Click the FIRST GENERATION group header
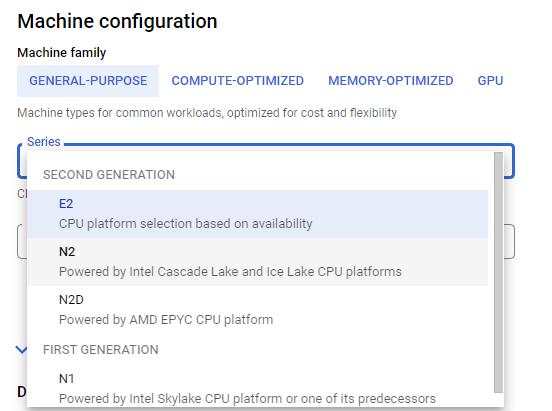This screenshot has width=552, height=411. coord(101,350)
